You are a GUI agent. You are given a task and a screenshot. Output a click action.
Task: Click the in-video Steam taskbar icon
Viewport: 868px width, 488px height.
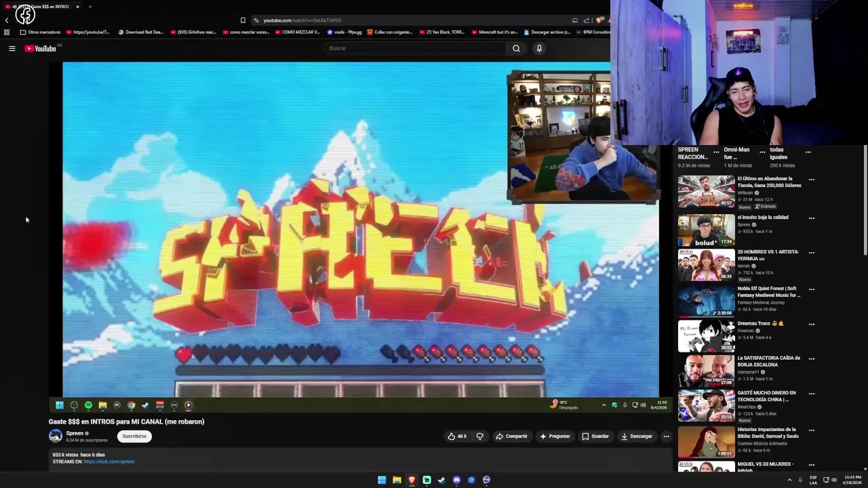tap(145, 405)
